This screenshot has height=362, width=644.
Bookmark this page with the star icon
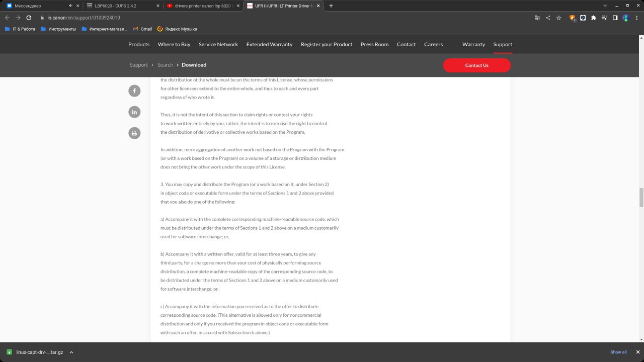(x=558, y=18)
